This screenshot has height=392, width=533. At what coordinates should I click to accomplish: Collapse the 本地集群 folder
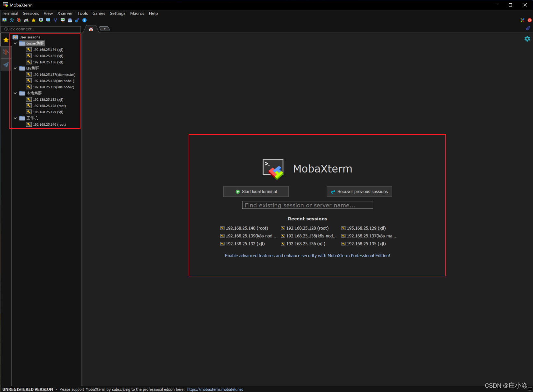coord(15,93)
